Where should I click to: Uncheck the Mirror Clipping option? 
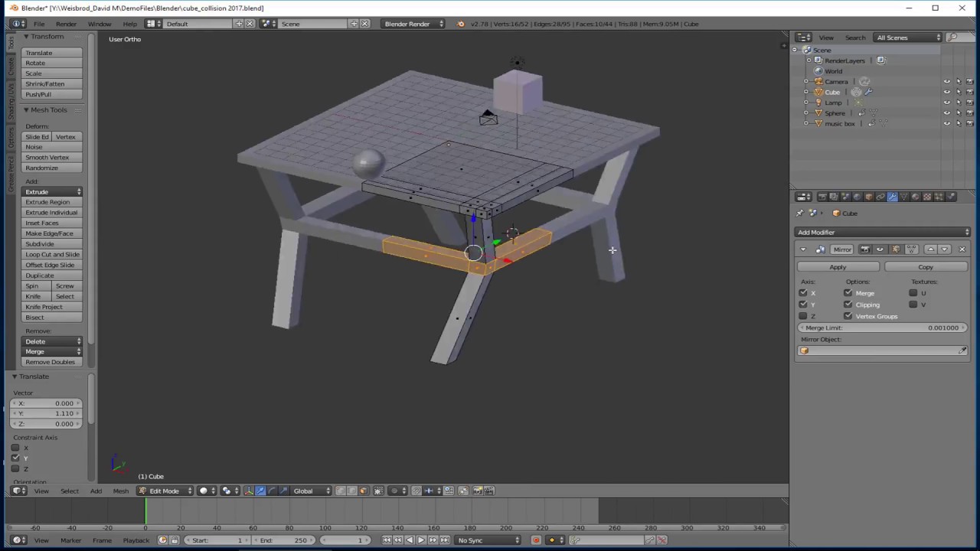click(x=848, y=305)
